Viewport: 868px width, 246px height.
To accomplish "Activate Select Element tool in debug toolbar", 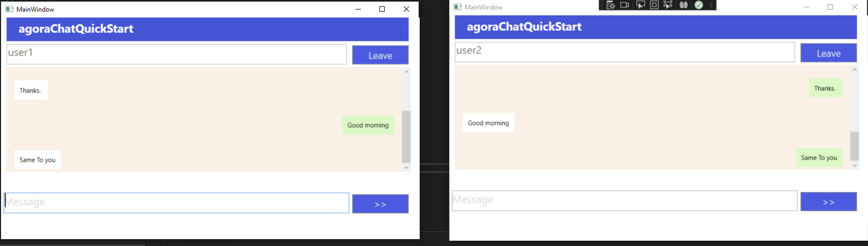I will click(x=640, y=5).
